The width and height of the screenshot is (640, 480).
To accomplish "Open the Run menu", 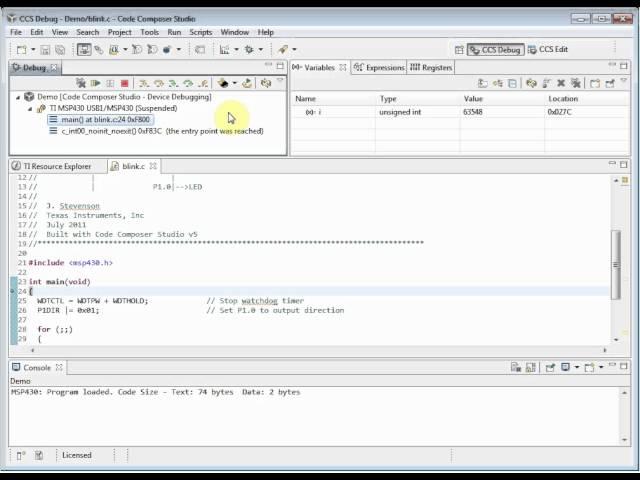I will pos(174,32).
